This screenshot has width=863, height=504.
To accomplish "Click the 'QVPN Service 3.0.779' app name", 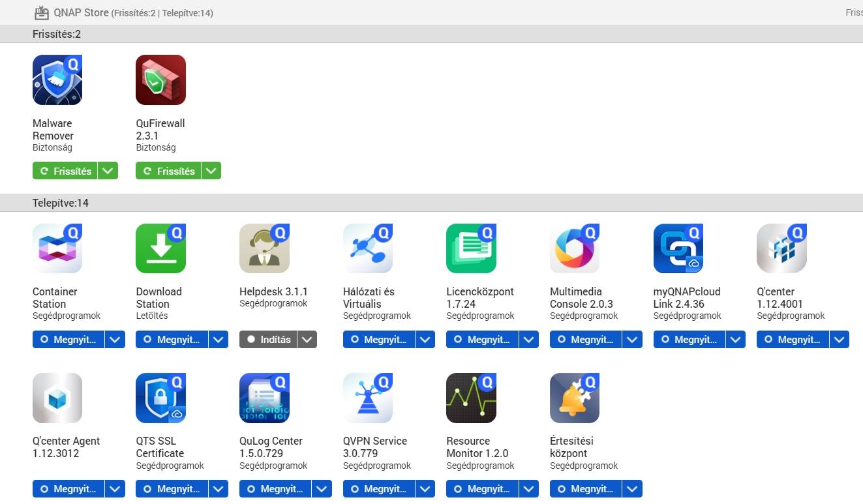I will tap(375, 447).
